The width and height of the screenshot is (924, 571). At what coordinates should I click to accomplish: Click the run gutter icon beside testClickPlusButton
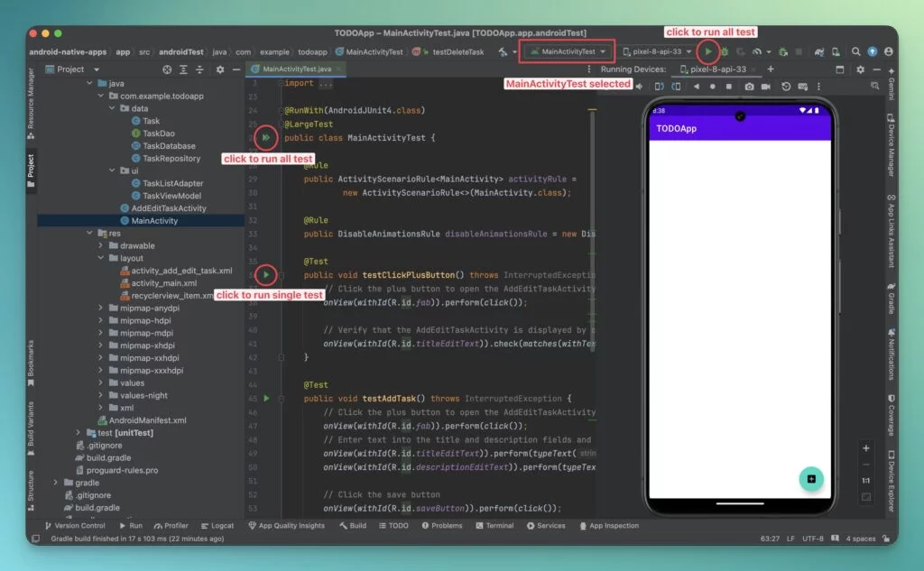[265, 274]
